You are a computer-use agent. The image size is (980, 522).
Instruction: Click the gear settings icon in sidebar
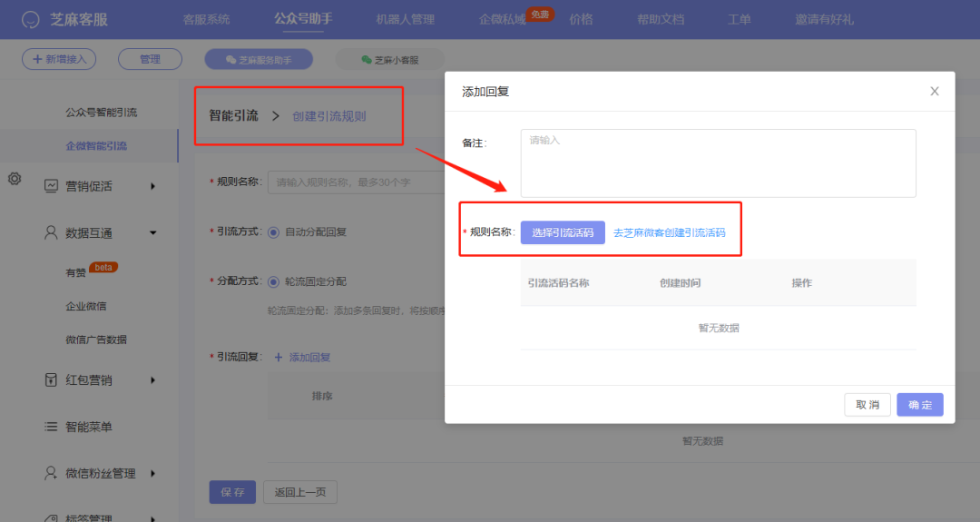(x=15, y=179)
